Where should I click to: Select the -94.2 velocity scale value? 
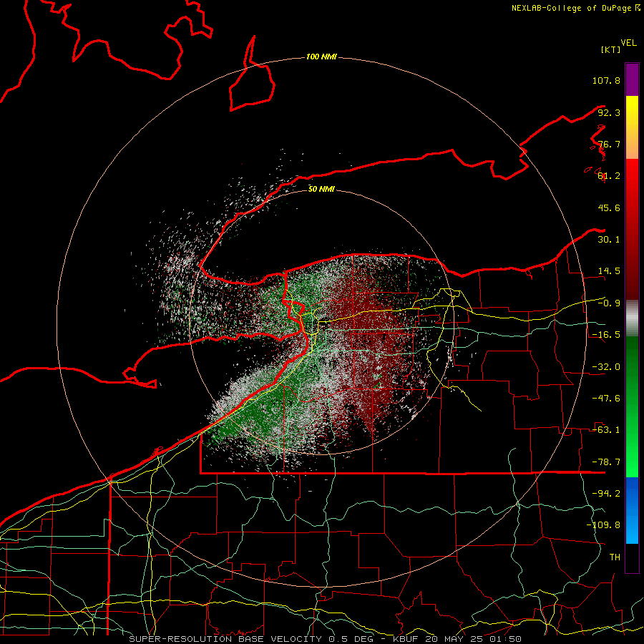click(606, 494)
